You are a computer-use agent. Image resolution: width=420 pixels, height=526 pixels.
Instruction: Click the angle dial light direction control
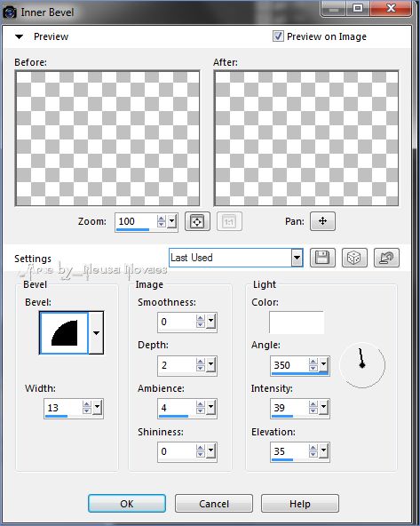click(362, 365)
